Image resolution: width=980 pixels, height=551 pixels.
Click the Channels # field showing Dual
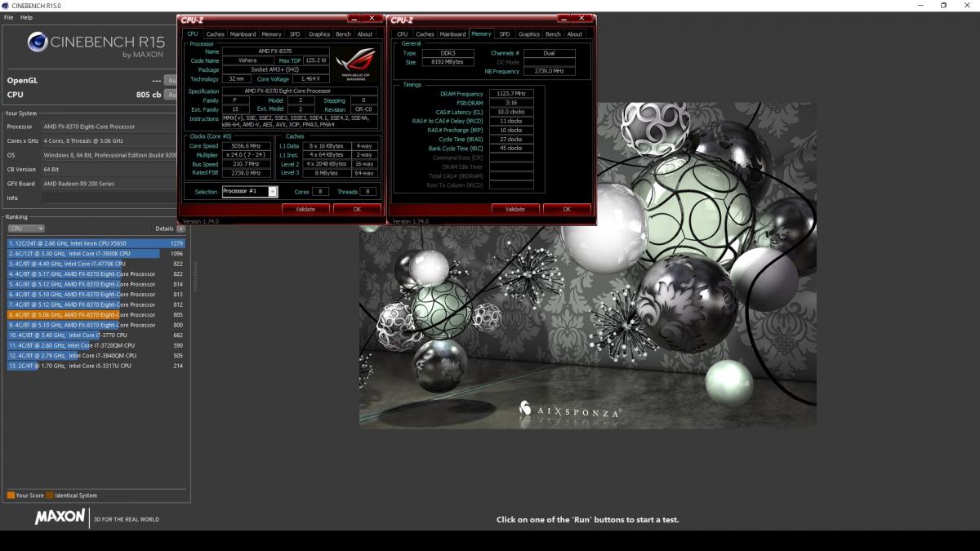(549, 53)
